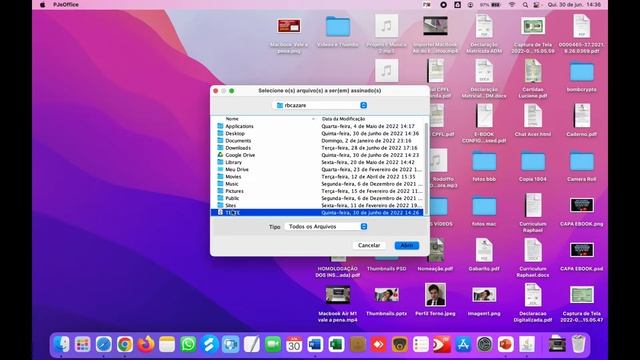Click date 'Quarta-feira, 4 de Maio de 2022 14:17'
The width and height of the screenshot is (640, 360).
pyautogui.click(x=368, y=126)
